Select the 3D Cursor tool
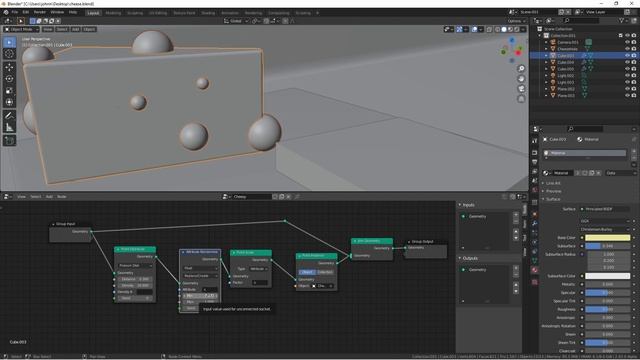This screenshot has height=360, width=640. 9,54
